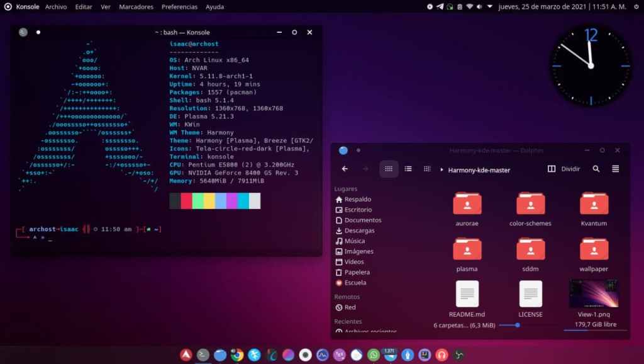Open the Dolphin search magnifier
This screenshot has height=364, width=644.
click(596, 169)
